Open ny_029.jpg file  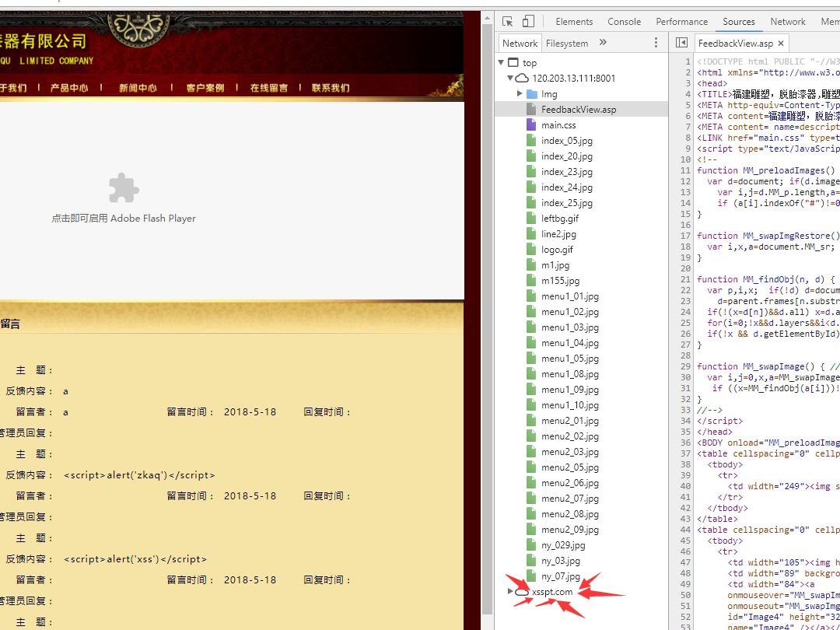point(563,544)
